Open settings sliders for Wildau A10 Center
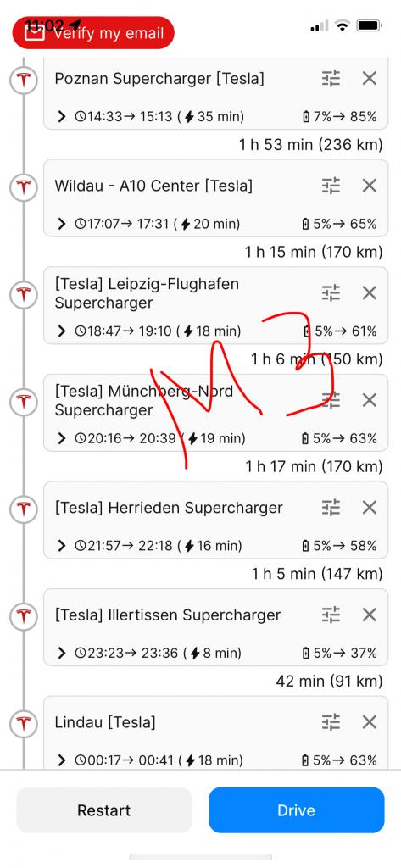This screenshot has width=401, height=868. [x=331, y=186]
